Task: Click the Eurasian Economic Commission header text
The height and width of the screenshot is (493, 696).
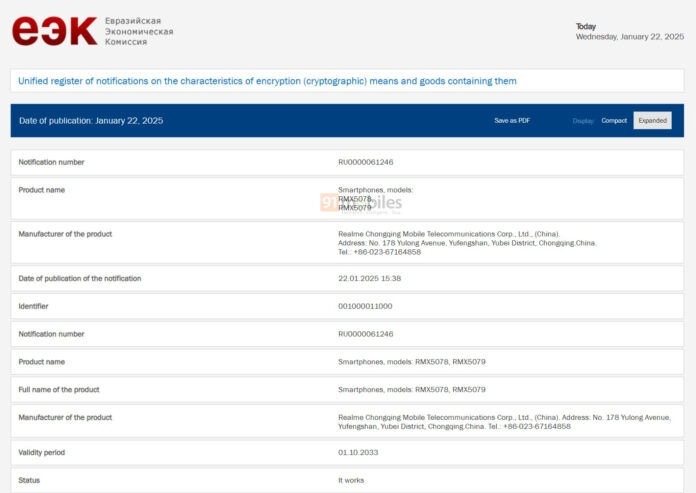Action: click(138, 31)
